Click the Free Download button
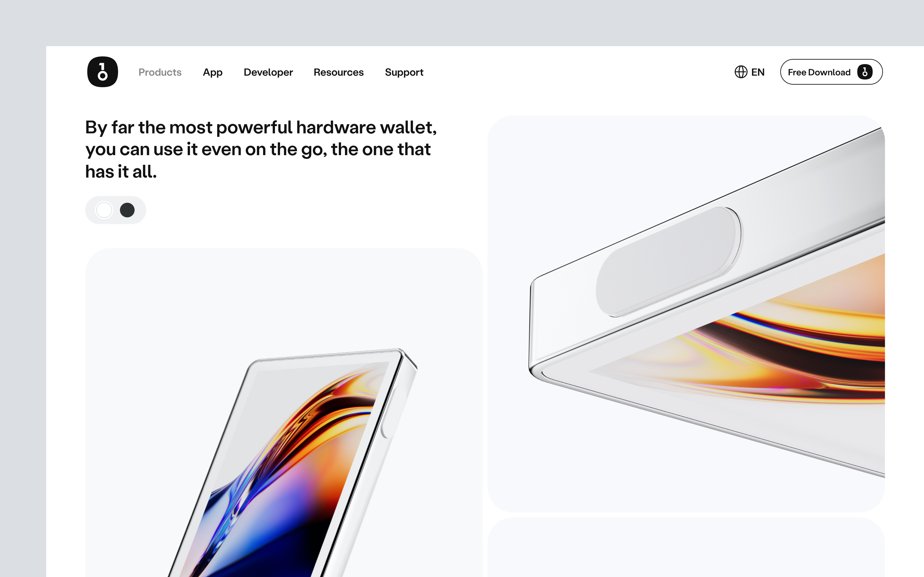Viewport: 924px width, 577px height. tap(831, 72)
